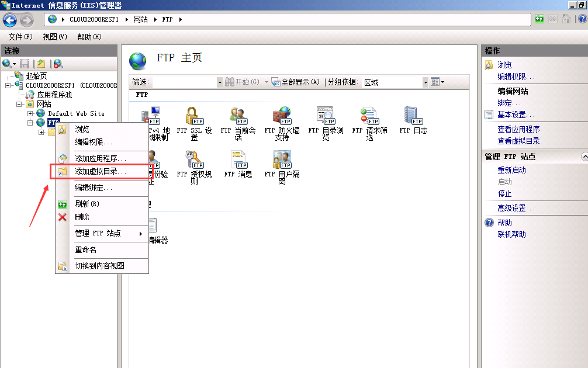Collapse the 网站 tree node

pyautogui.click(x=19, y=104)
